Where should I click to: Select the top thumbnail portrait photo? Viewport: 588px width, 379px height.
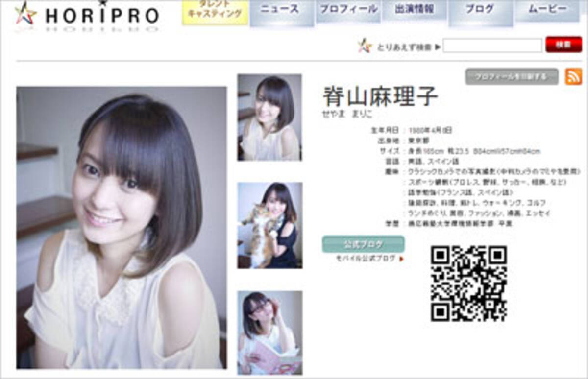(269, 118)
